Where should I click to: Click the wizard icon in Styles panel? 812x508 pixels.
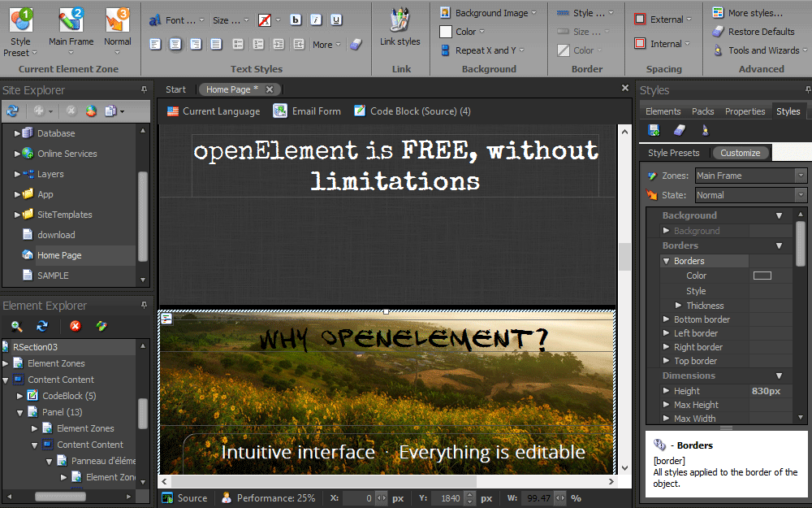click(705, 130)
